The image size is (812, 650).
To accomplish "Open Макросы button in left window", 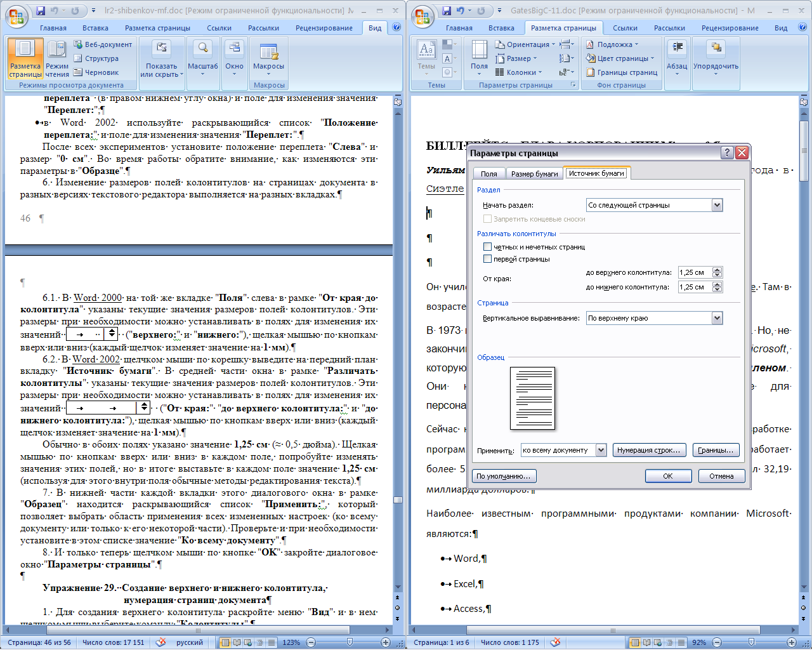I will [268, 58].
